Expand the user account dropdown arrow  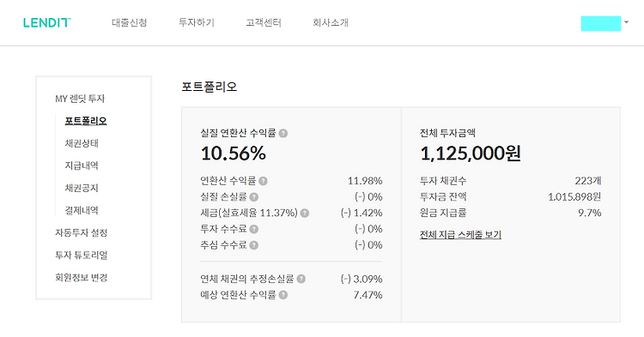click(626, 22)
